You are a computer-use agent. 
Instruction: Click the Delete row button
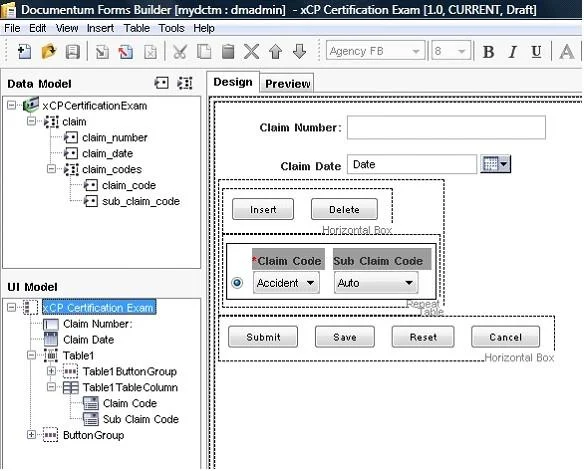pos(344,209)
